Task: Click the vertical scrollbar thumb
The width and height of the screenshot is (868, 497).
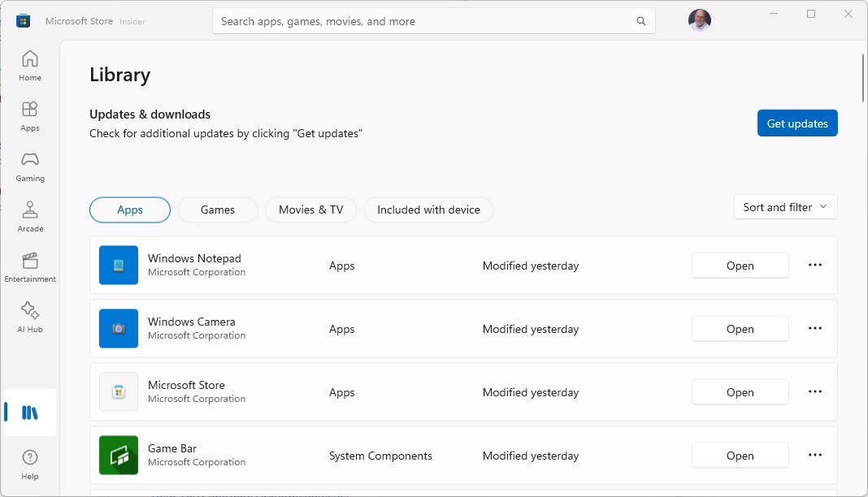Action: (862, 78)
